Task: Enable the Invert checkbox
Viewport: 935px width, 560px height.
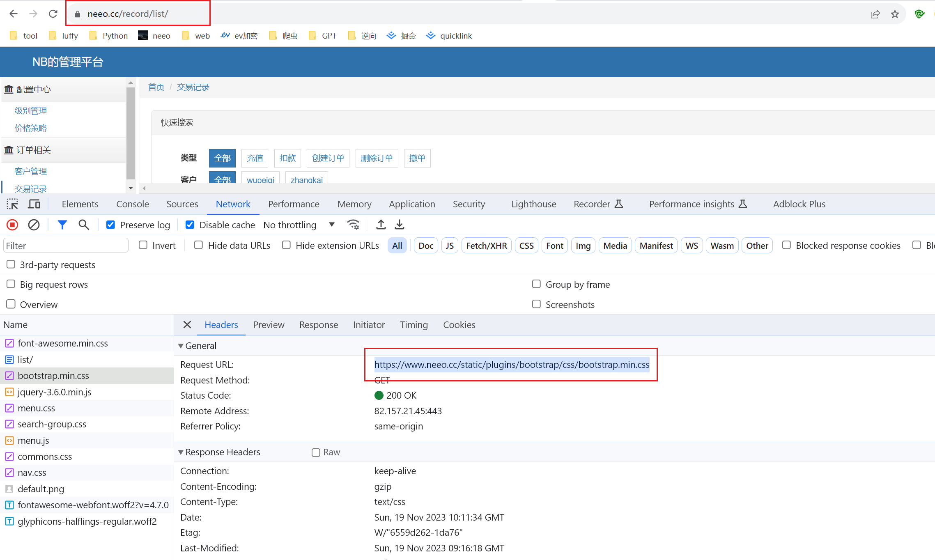Action: 143,246
